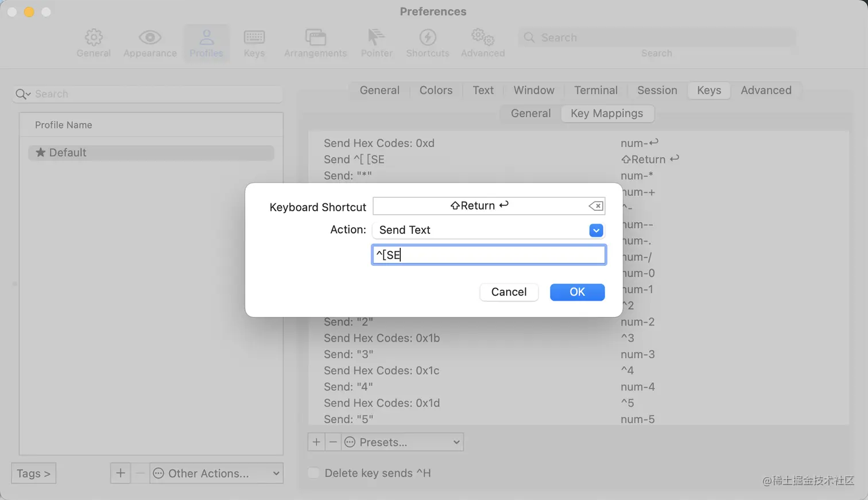
Task: Open the Advanced toolbar pane
Action: click(x=483, y=43)
